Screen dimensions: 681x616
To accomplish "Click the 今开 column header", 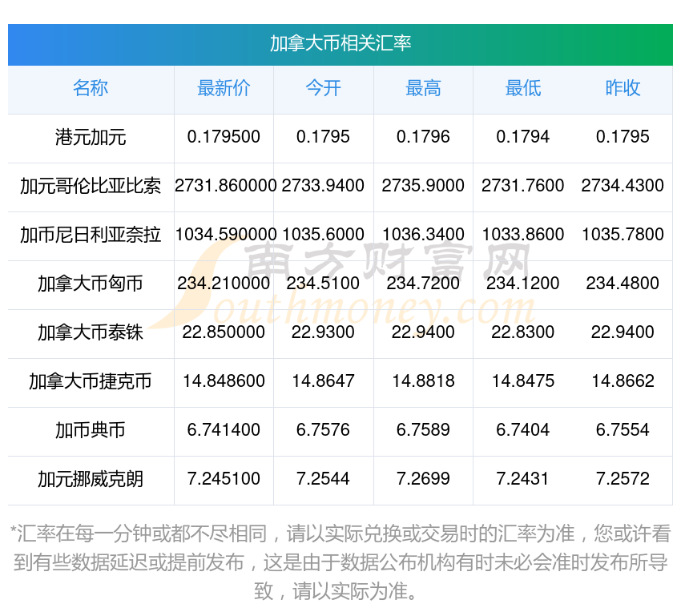I will coord(323,88).
